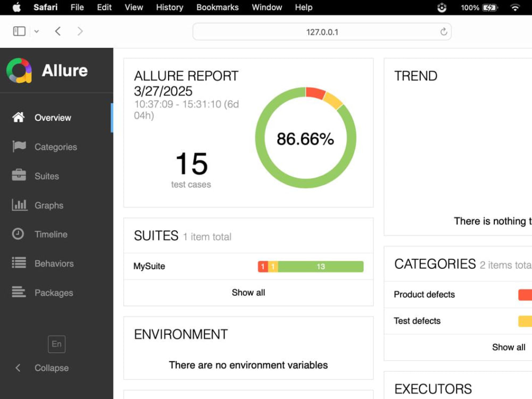Open the Test defects category
532x399 pixels.
coord(417,321)
